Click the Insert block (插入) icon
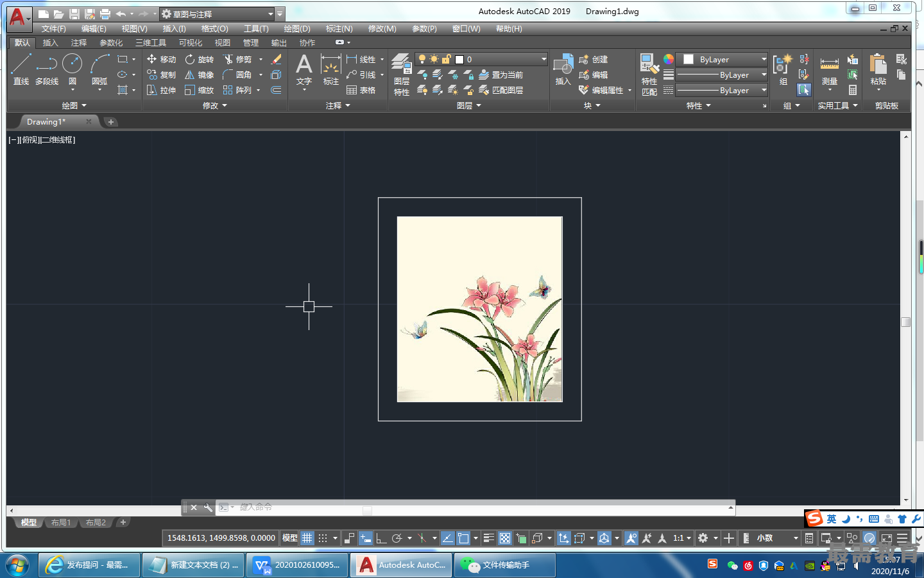Viewport: 924px width, 578px height. coord(563,69)
